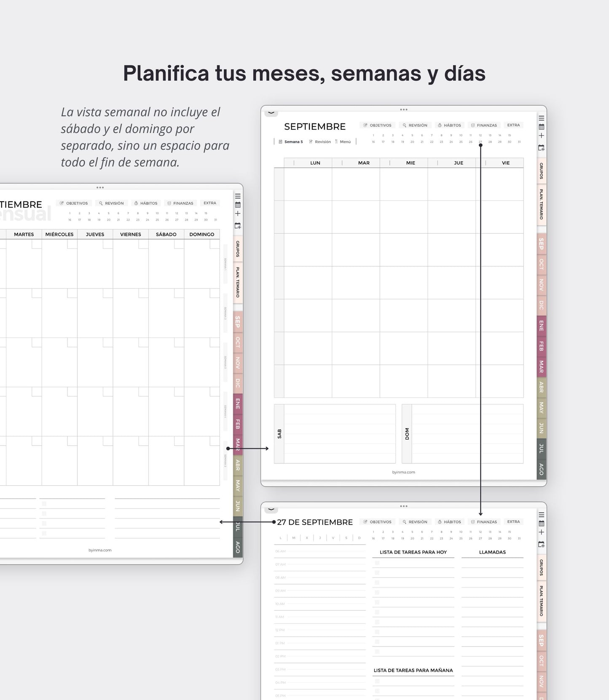Screen dimensions: 609x700
Task: Click day 31 in the monthly planner date strip
Action: (x=215, y=220)
